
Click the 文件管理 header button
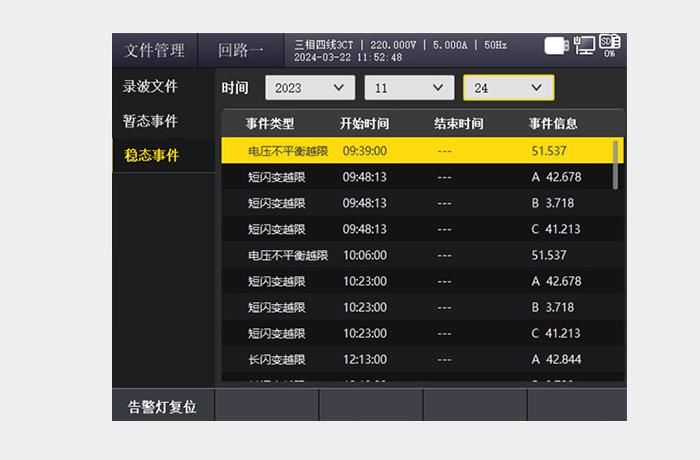(154, 50)
